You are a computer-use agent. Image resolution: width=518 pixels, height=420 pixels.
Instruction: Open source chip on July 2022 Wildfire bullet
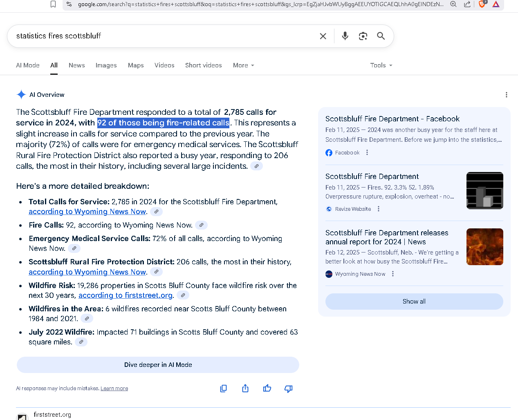tap(81, 342)
